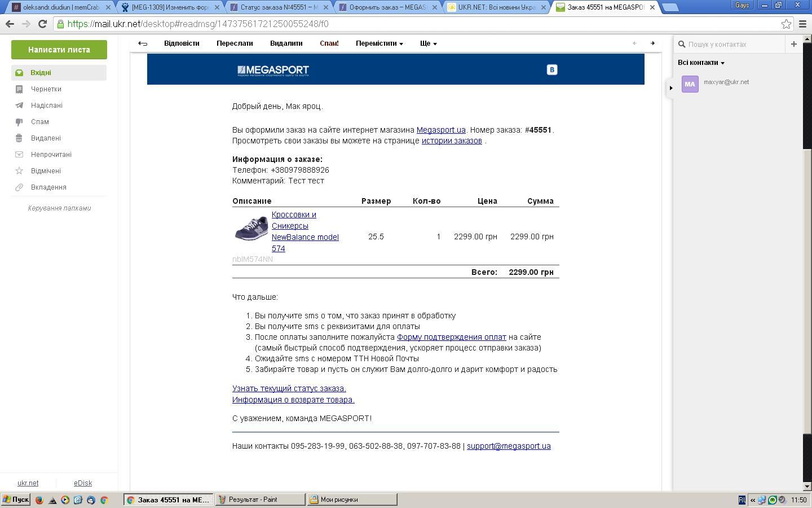Screen dimensions: 812x508
Task: Open Paint window from taskbar
Action: pos(259,500)
